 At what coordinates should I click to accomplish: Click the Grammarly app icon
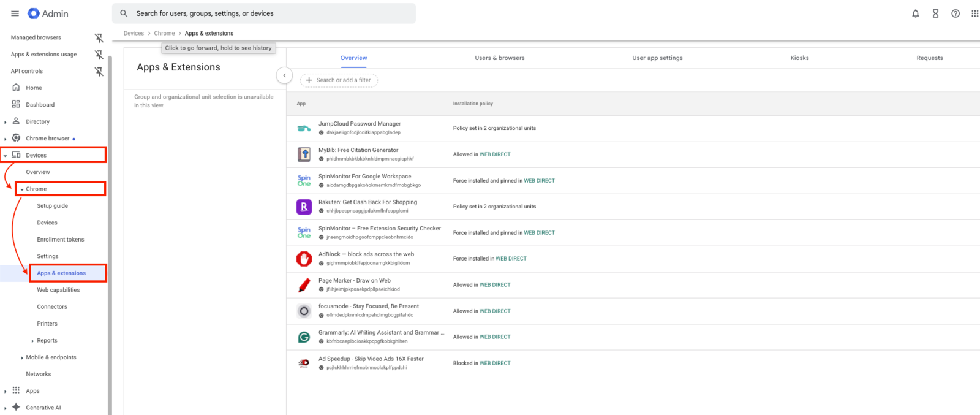tap(304, 337)
